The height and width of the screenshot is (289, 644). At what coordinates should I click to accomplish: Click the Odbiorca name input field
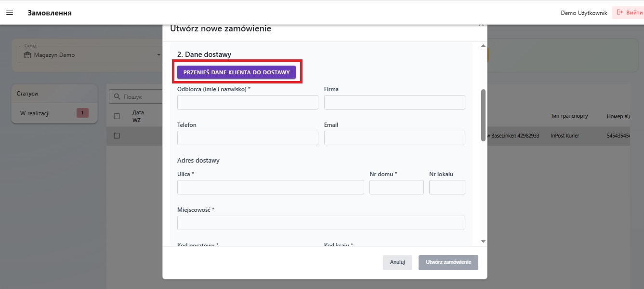[x=248, y=102]
